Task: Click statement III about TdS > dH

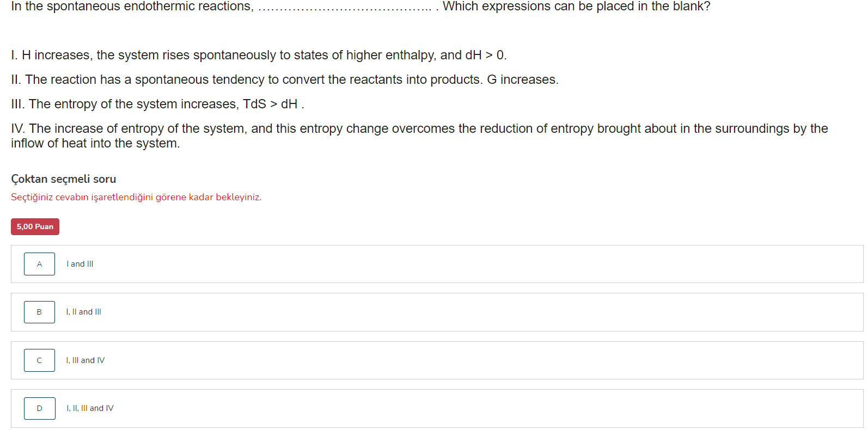Action: tap(157, 104)
